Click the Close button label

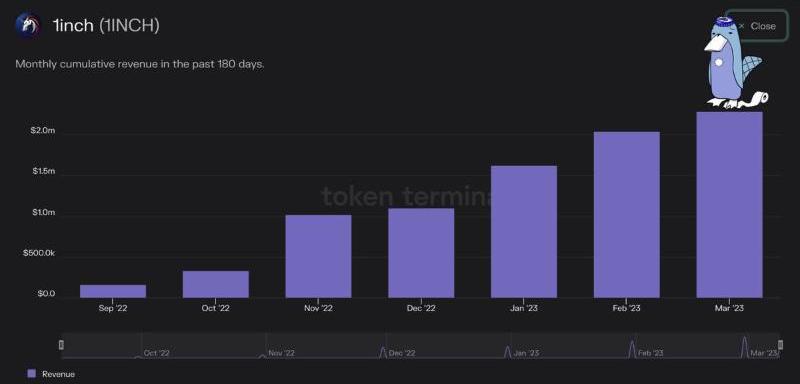coord(763,26)
